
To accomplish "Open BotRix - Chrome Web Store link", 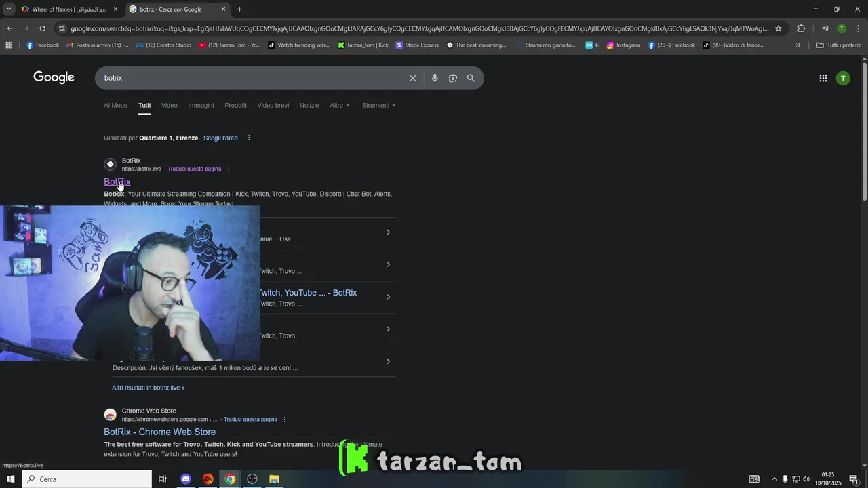I will click(x=160, y=432).
